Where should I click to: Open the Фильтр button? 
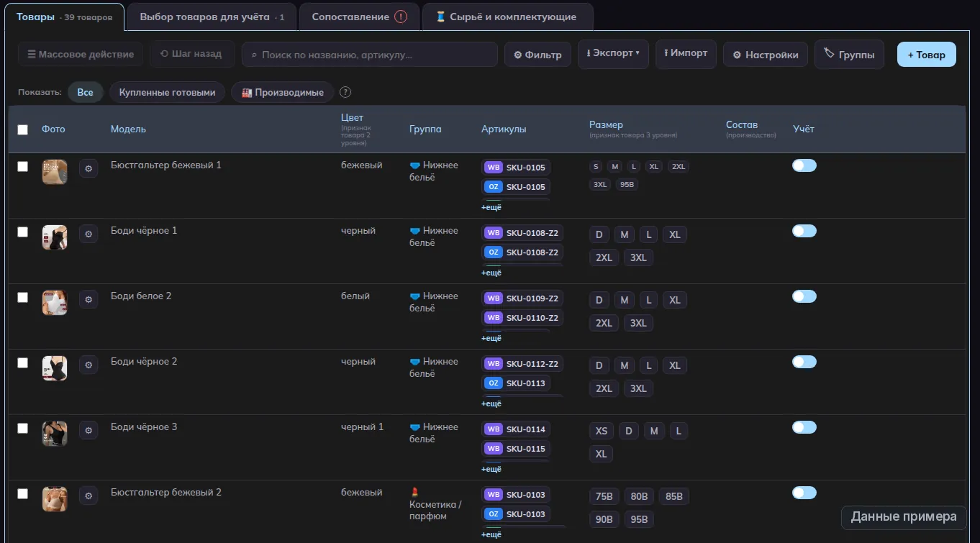pyautogui.click(x=538, y=55)
